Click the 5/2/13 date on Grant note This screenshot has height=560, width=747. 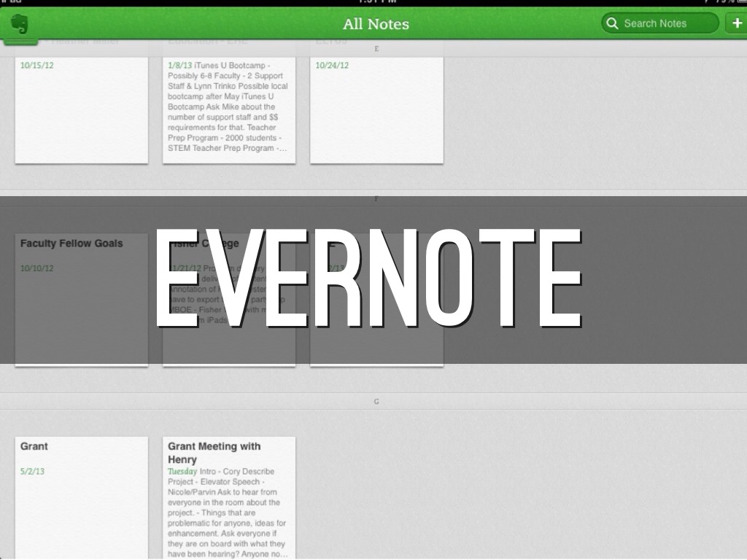(33, 472)
